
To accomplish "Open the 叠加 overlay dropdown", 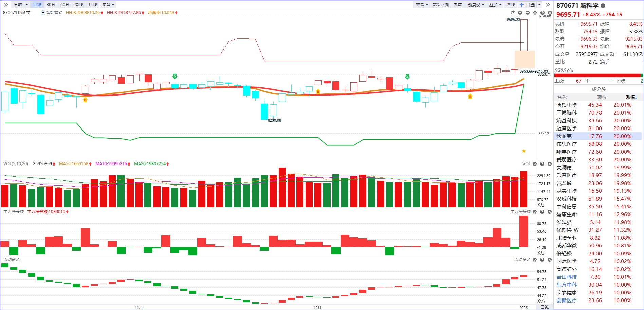I will point(495,5).
